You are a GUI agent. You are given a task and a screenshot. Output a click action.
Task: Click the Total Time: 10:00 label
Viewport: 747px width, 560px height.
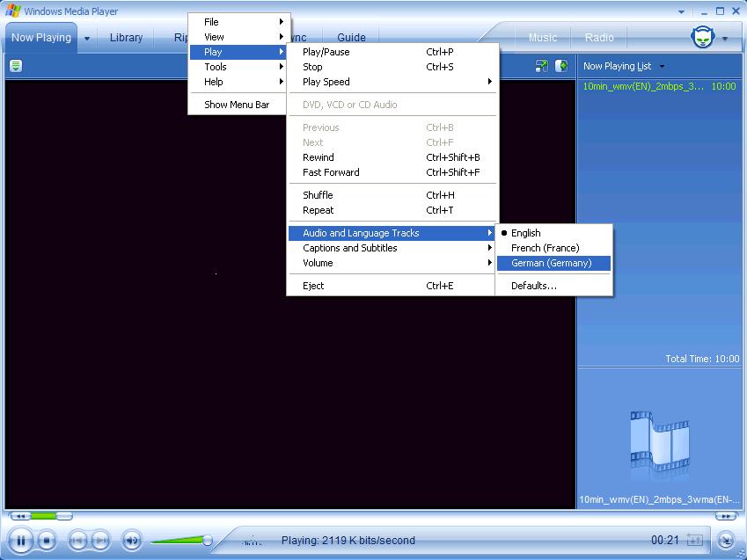[702, 359]
